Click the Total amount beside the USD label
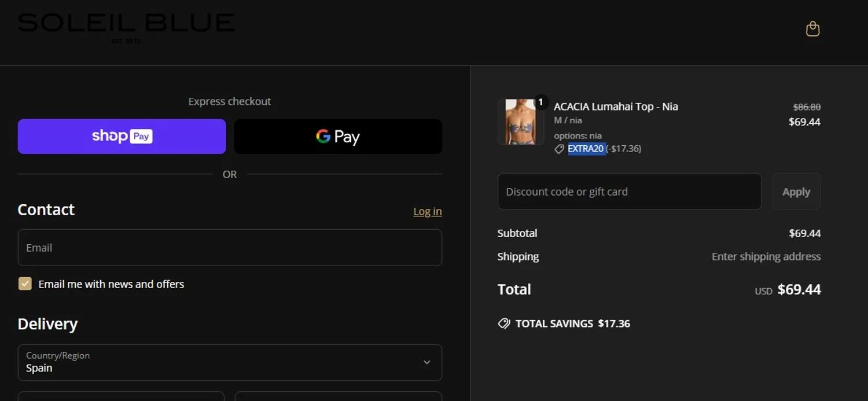Image resolution: width=868 pixels, height=401 pixels. [799, 289]
